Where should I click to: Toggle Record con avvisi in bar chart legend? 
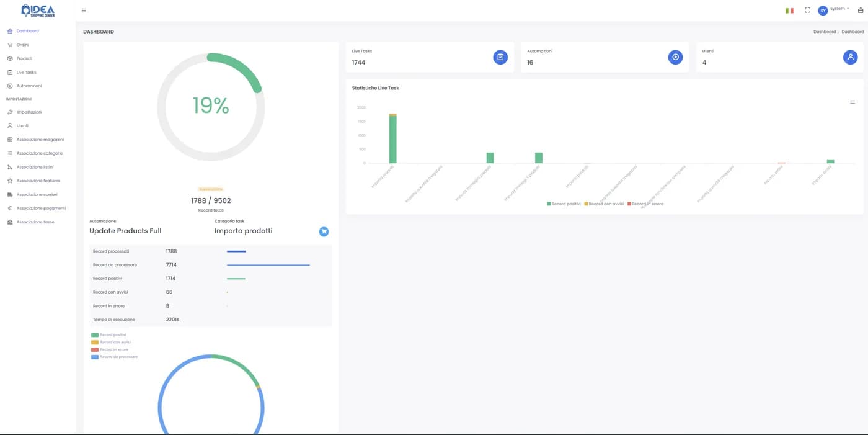(x=604, y=204)
